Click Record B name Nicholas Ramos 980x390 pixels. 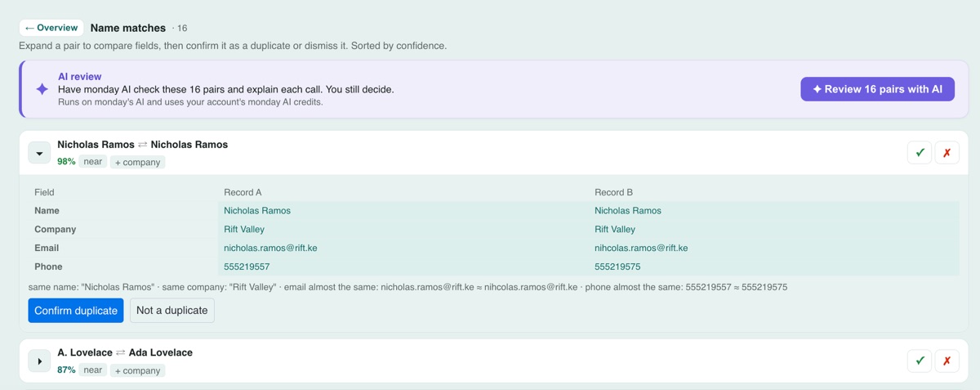tap(628, 211)
